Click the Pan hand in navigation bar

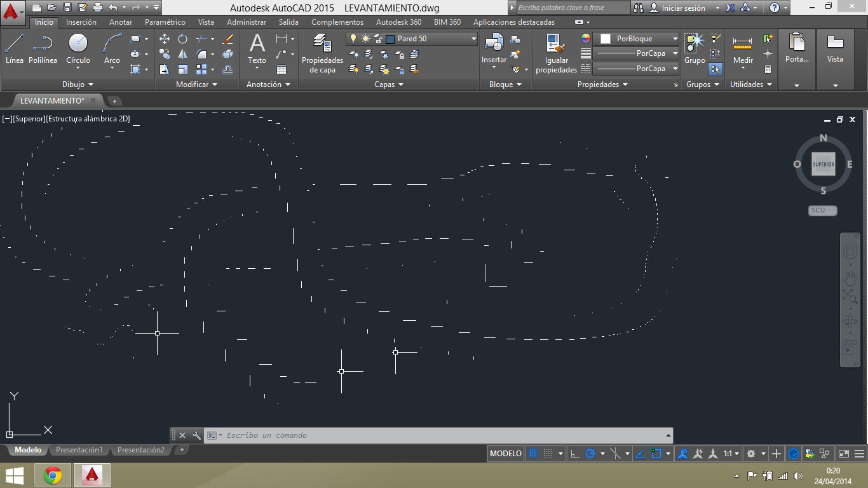[x=850, y=278]
